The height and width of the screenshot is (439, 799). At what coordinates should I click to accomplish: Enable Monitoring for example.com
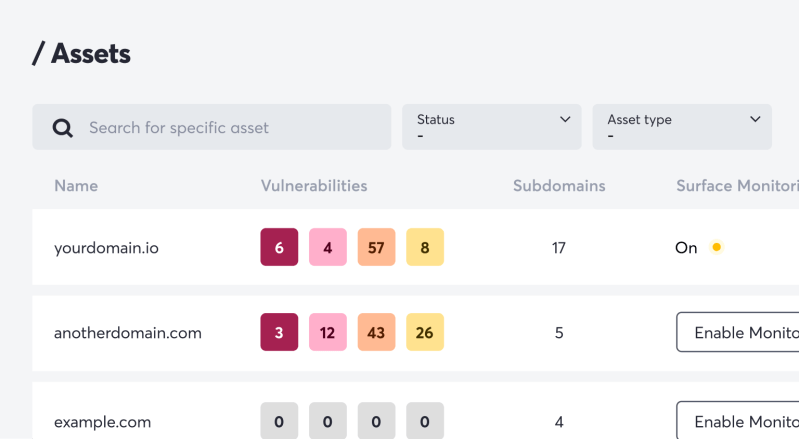coord(738,421)
